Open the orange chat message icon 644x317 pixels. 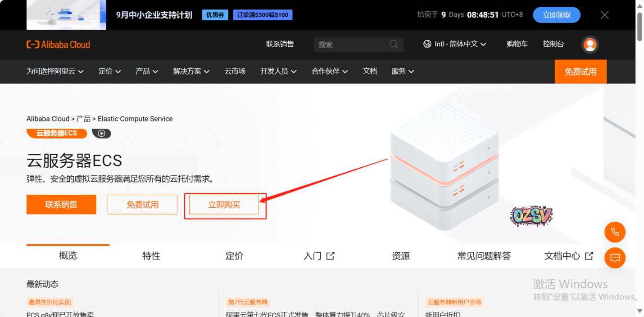615,258
